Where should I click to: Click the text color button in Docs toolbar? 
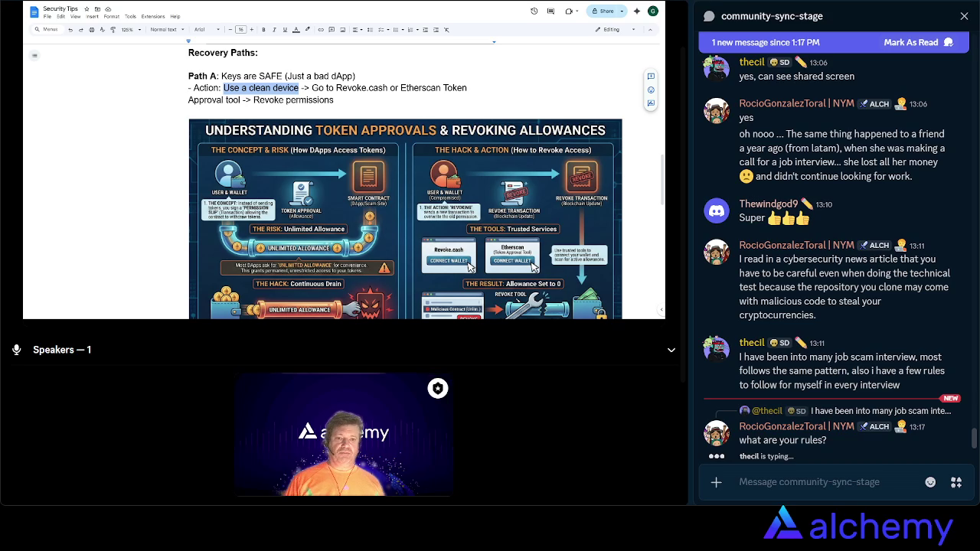tap(296, 30)
